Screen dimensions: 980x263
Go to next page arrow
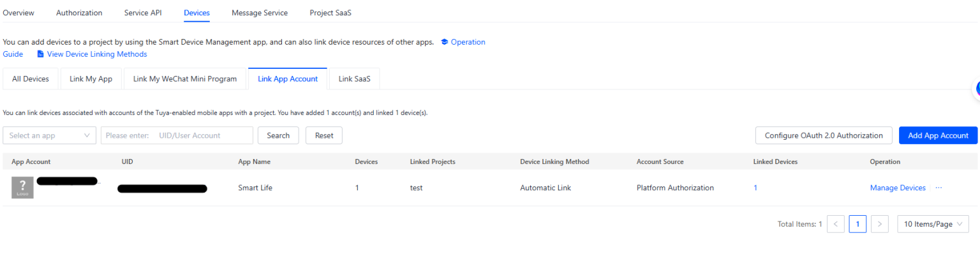point(880,224)
